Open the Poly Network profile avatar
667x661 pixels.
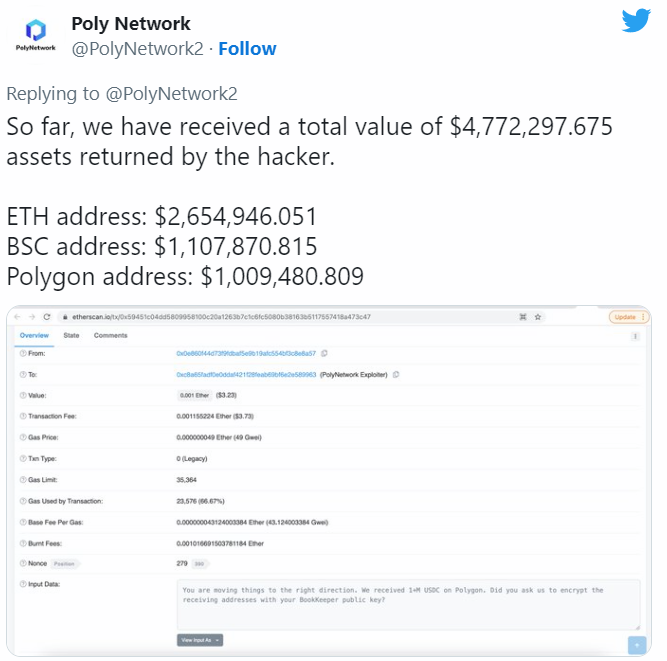click(x=35, y=34)
